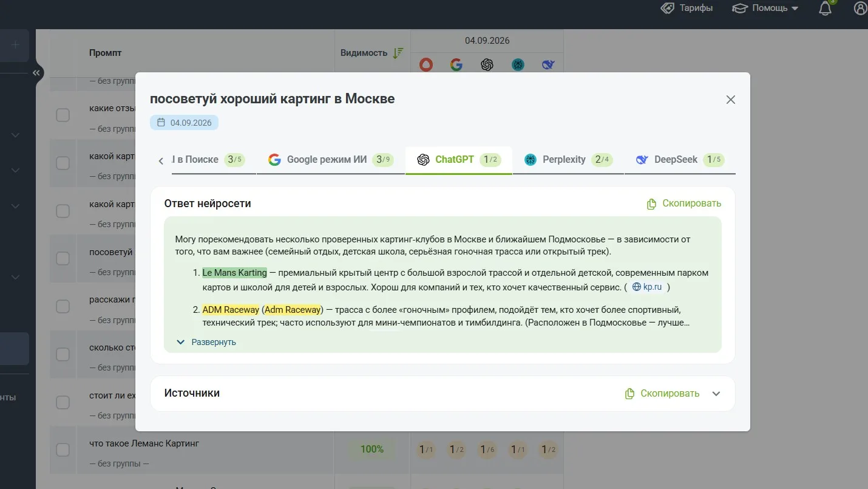
Task: Open the notifications bell
Action: [825, 9]
